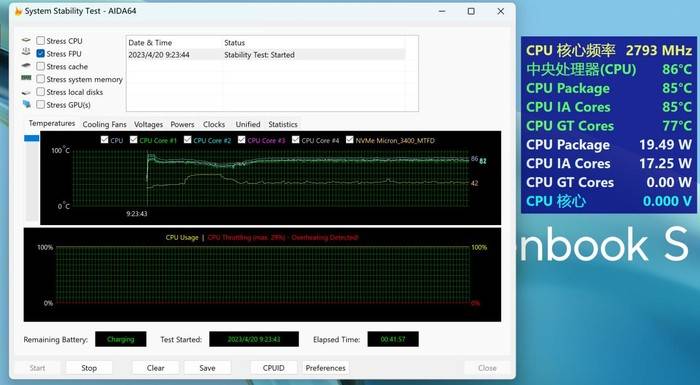The image size is (700, 385).
Task: Enable the Stress CPU checkbox
Action: [41, 41]
